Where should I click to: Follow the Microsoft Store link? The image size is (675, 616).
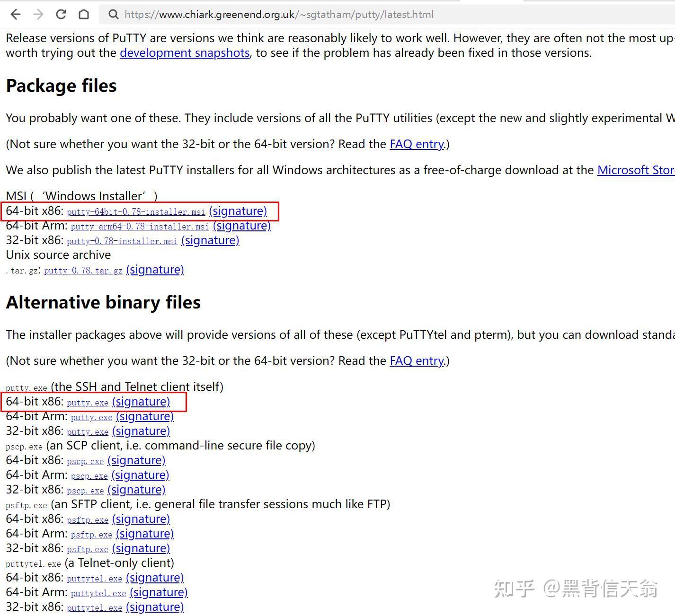click(x=636, y=170)
